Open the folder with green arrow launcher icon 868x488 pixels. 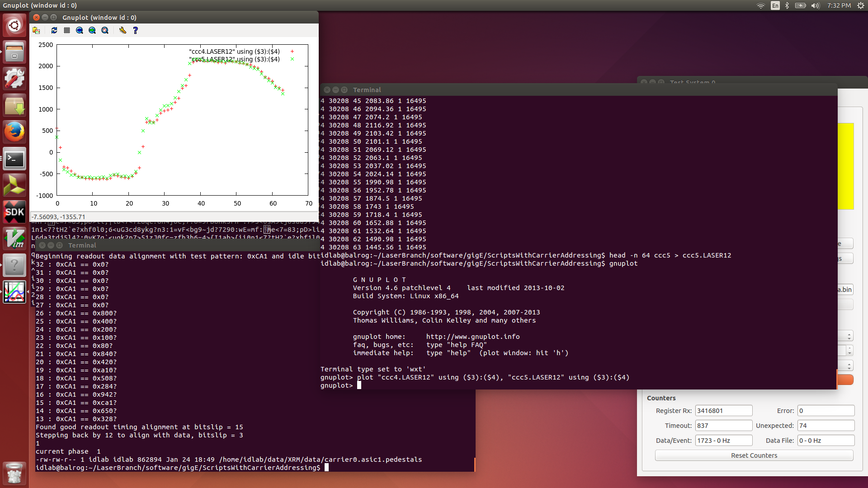14,106
